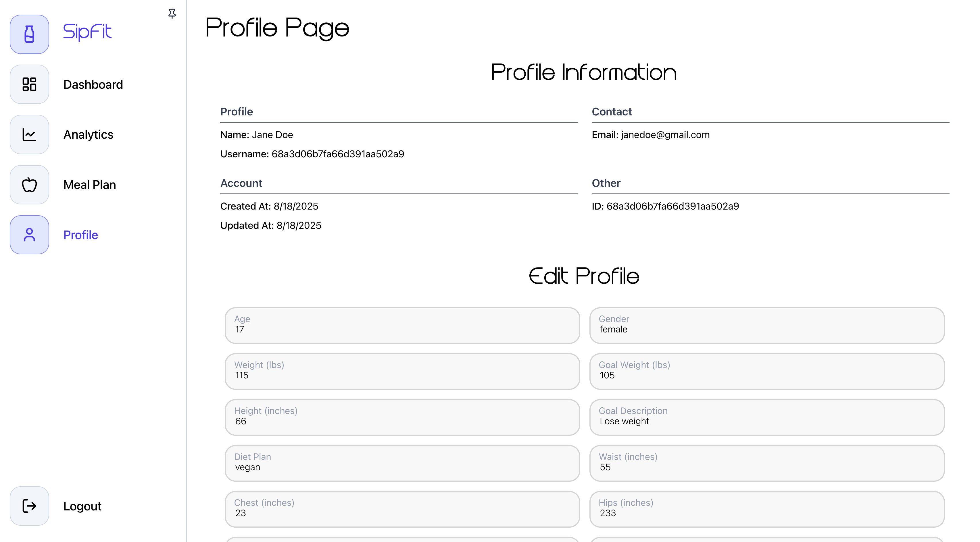Toggle the sidebar pin icon
Screen dimensions: 980x542
[x=172, y=14]
